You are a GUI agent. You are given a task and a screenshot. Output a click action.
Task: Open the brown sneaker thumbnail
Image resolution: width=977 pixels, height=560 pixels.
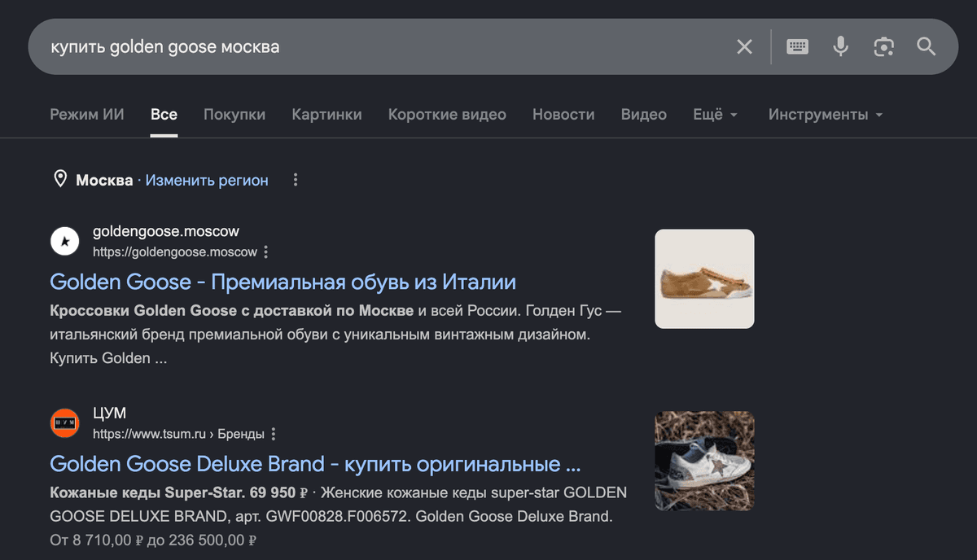click(x=705, y=279)
